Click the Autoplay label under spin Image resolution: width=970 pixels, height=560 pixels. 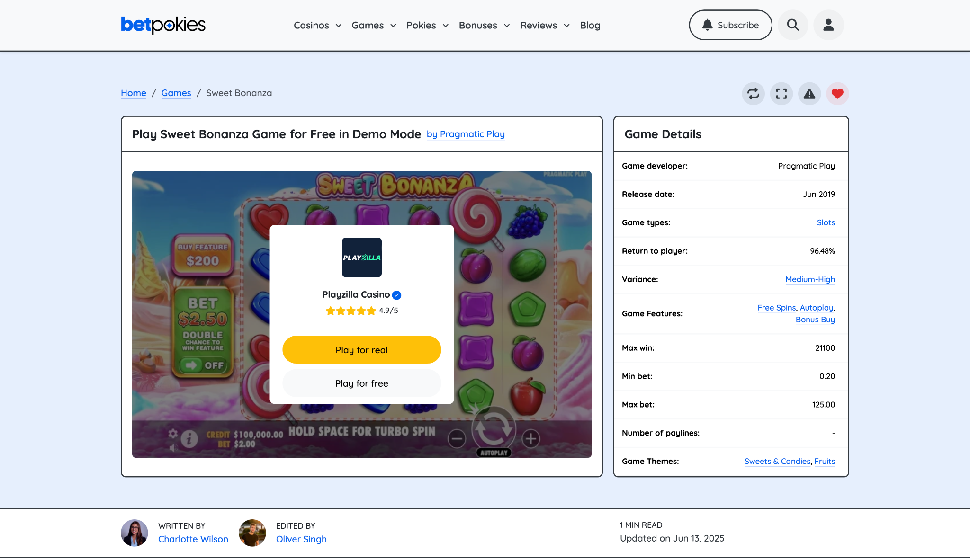pos(494,453)
